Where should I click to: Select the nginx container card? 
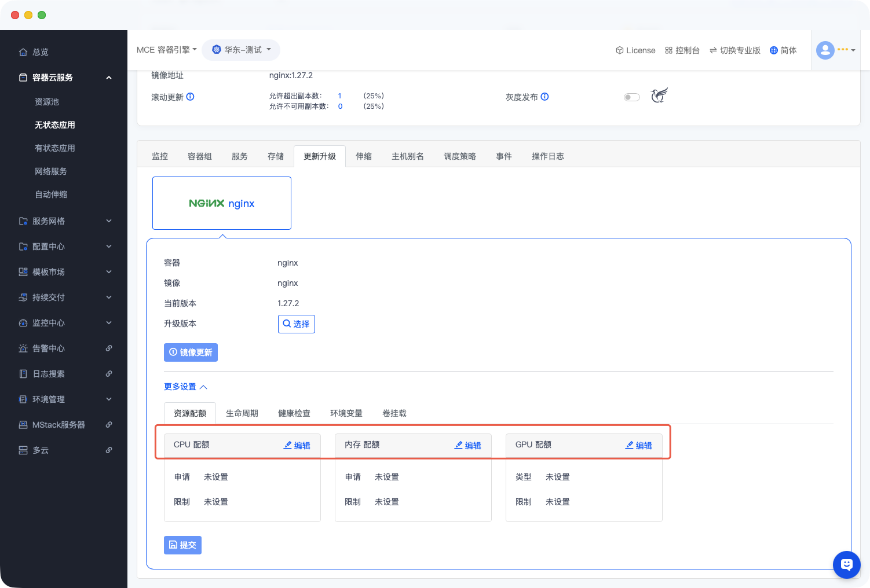222,203
